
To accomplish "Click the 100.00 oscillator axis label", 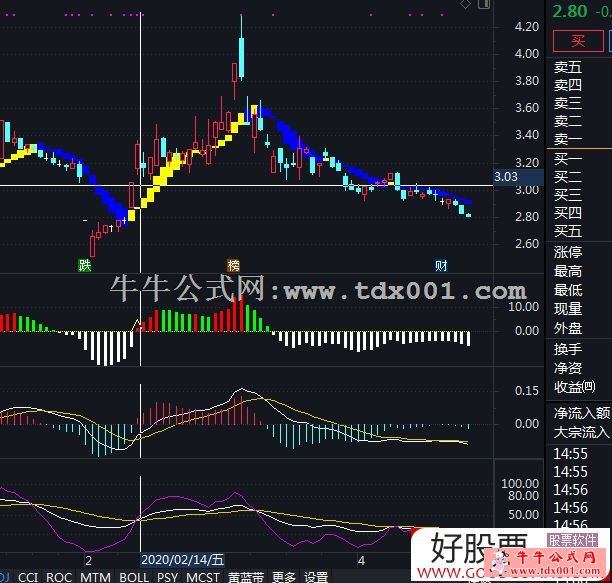I will pos(520,483).
